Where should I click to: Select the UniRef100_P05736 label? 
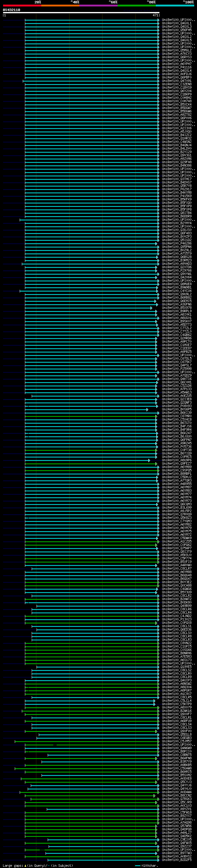[x=177, y=446]
